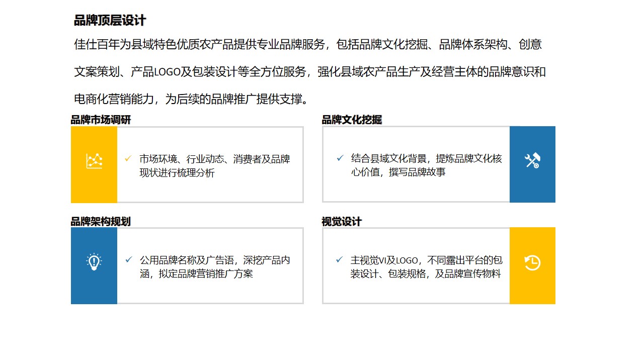Viewport: 644px width, 362px height.
Task: Click the text 结合县域文化背景，提炼品牌文化核
Action: point(427,158)
